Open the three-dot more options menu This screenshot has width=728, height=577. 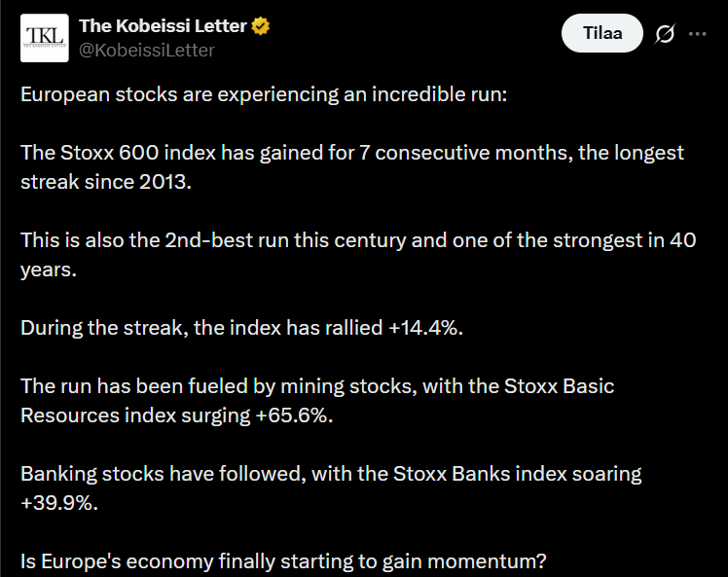[x=698, y=34]
